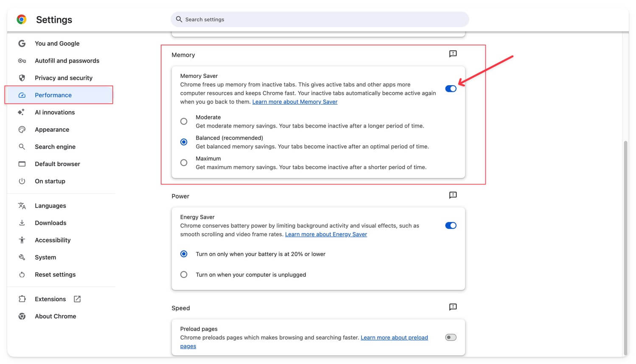
Task: Click the Speed section heading
Action: pyautogui.click(x=181, y=308)
